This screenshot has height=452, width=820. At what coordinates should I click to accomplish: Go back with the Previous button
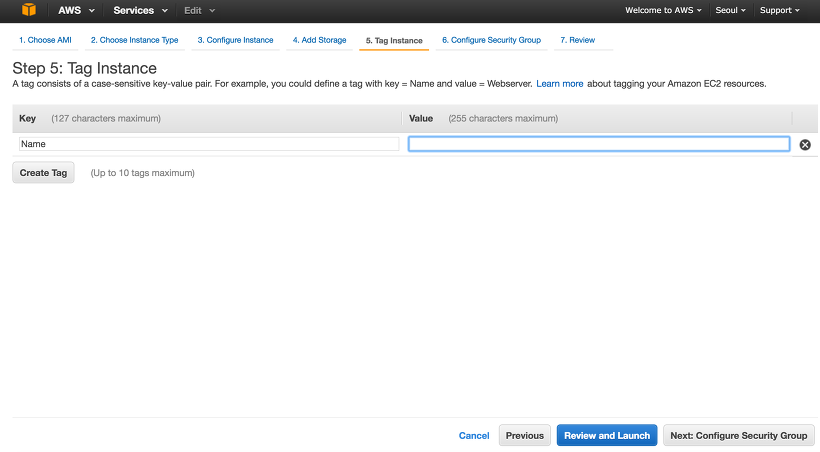point(525,435)
